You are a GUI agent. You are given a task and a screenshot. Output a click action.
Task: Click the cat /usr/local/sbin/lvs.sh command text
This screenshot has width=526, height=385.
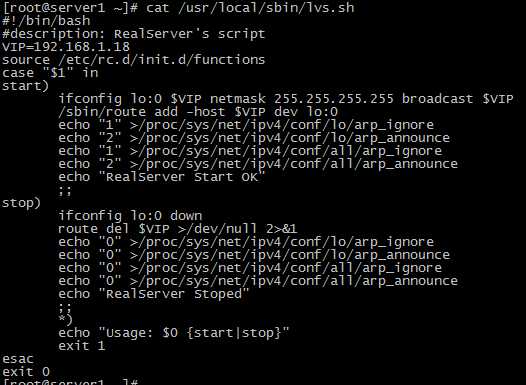250,7
